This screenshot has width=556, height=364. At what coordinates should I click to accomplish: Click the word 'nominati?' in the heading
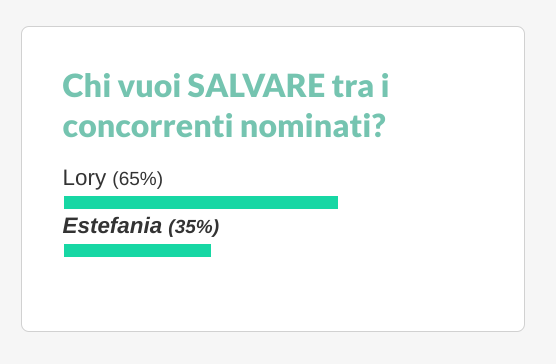[313, 126]
